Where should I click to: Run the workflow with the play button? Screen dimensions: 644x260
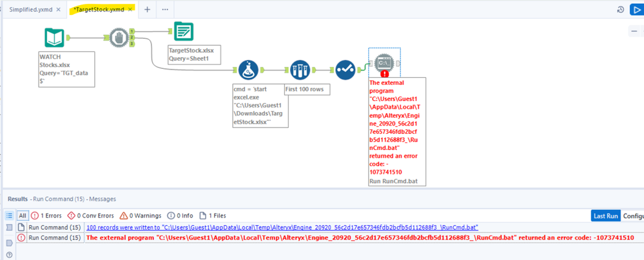click(637, 10)
